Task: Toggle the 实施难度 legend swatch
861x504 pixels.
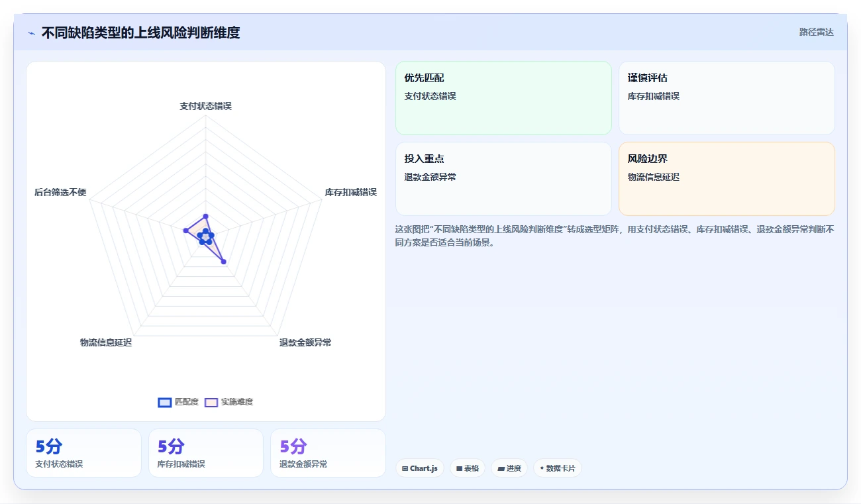Action: [x=211, y=402]
